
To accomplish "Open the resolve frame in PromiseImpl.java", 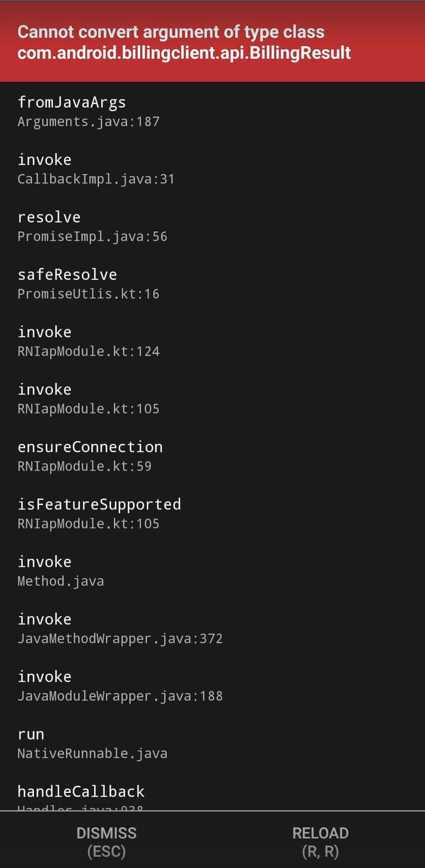I will click(x=49, y=217).
